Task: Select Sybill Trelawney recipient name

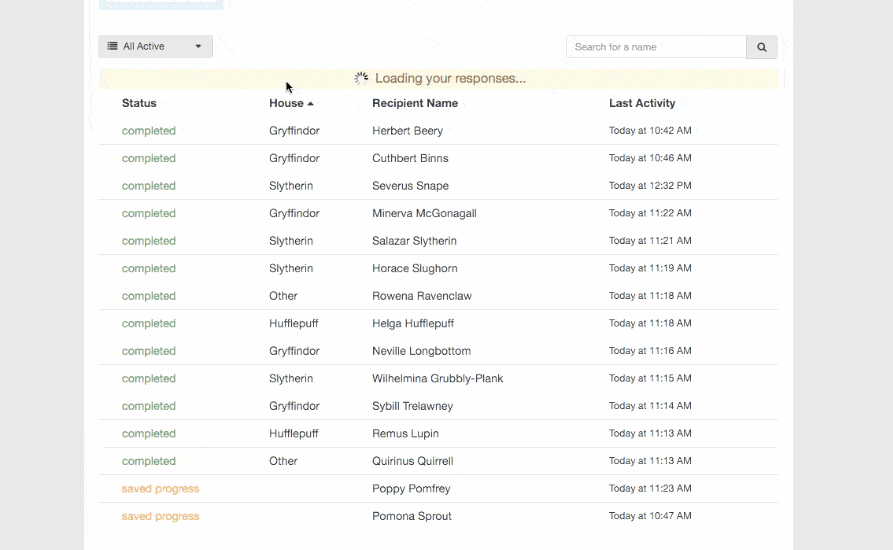Action: [x=413, y=406]
